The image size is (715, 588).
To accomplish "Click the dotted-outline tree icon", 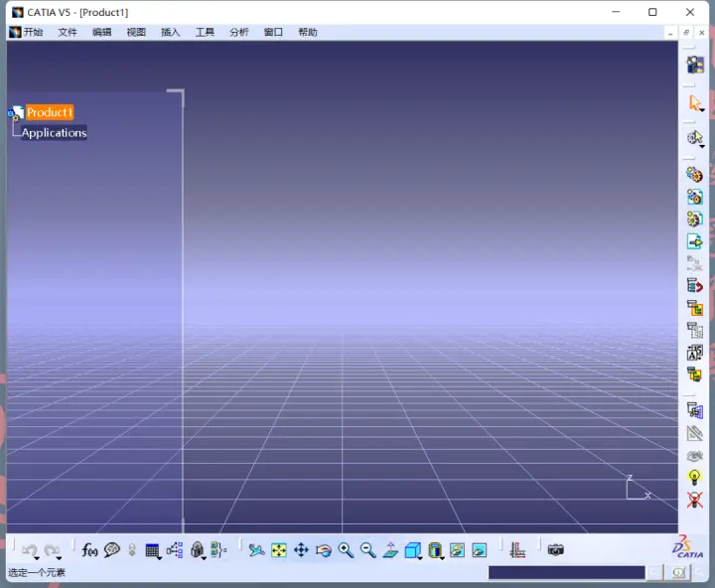I will pos(694,330).
